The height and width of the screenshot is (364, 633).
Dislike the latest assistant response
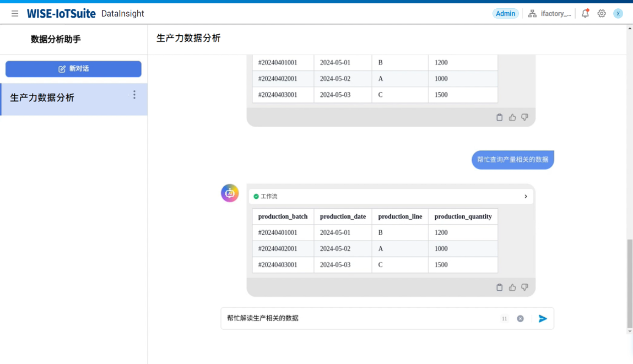pos(524,287)
